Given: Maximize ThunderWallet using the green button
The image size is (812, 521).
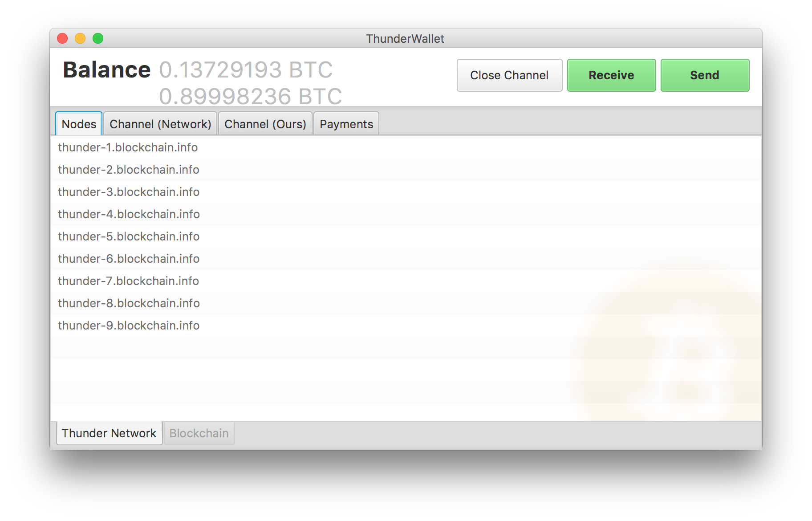Looking at the screenshot, I should [98, 38].
